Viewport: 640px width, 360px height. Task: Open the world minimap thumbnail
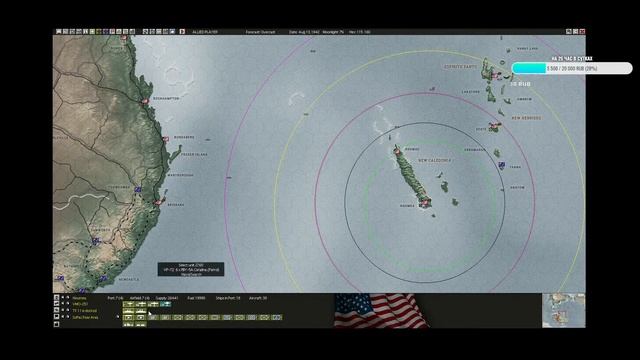[564, 311]
